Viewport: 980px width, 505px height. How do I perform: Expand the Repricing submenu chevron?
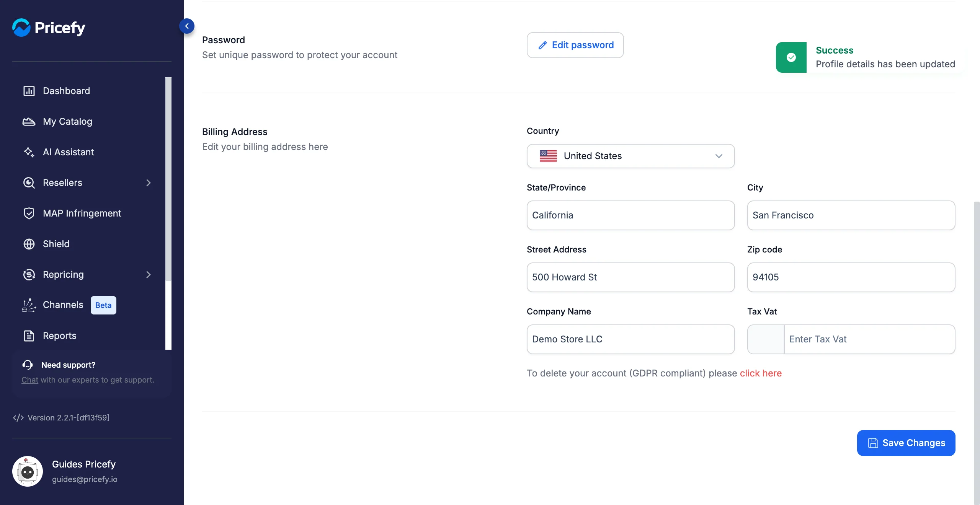pyautogui.click(x=149, y=275)
